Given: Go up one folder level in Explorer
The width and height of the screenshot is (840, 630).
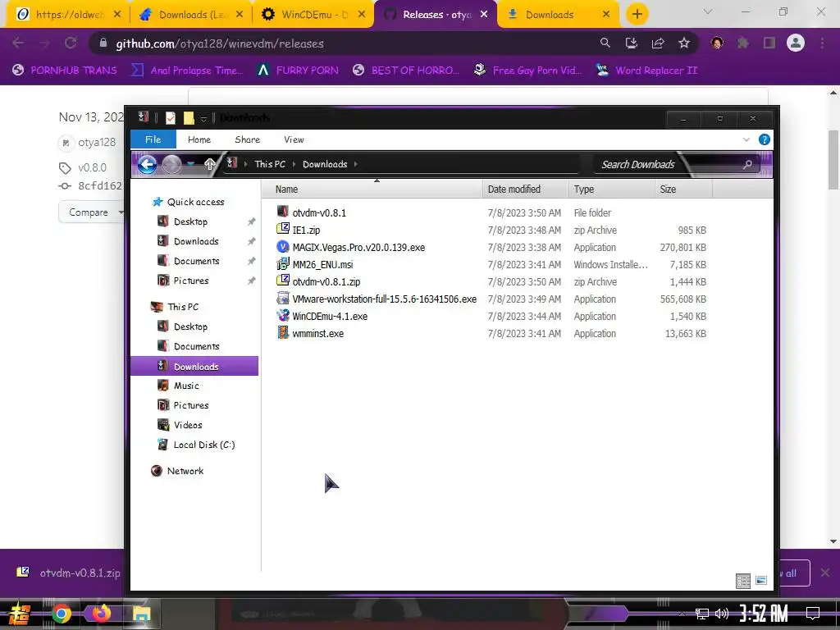Looking at the screenshot, I should tap(209, 164).
